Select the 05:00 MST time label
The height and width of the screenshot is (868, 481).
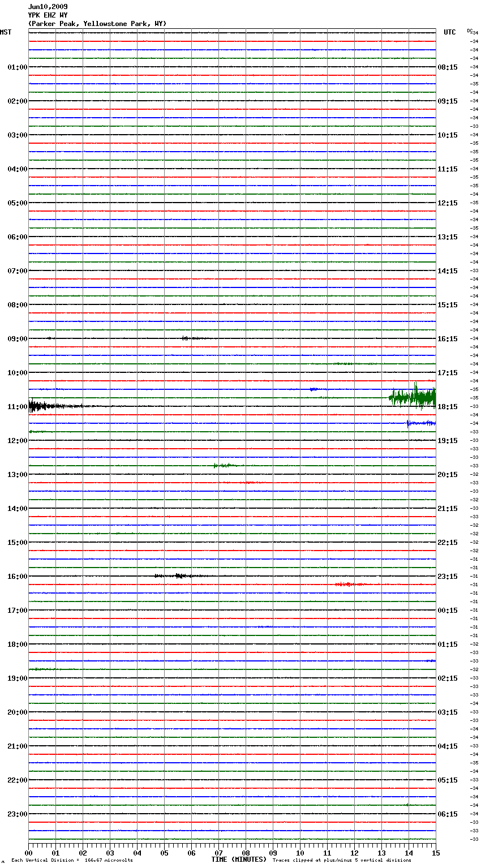coord(17,203)
